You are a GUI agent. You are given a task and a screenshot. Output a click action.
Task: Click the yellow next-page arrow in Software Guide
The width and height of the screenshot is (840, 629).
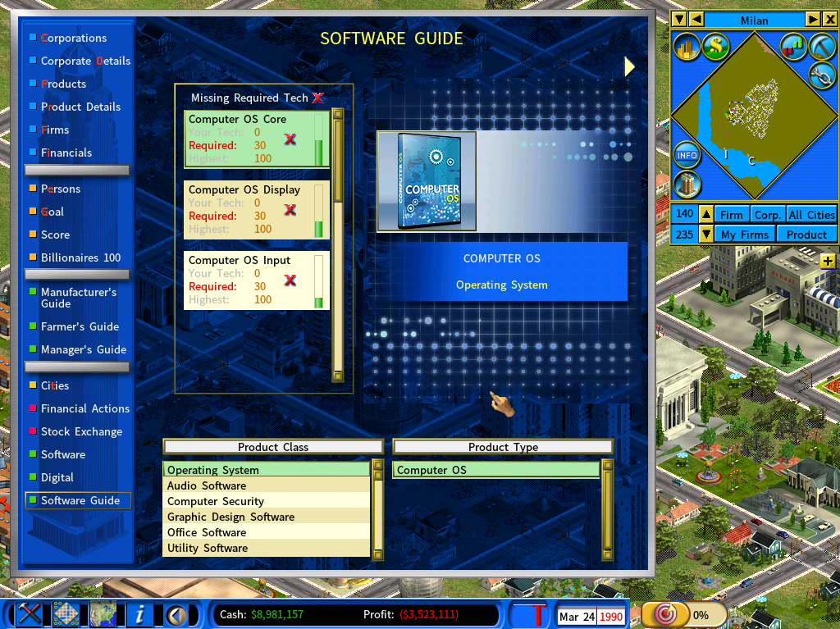point(629,67)
